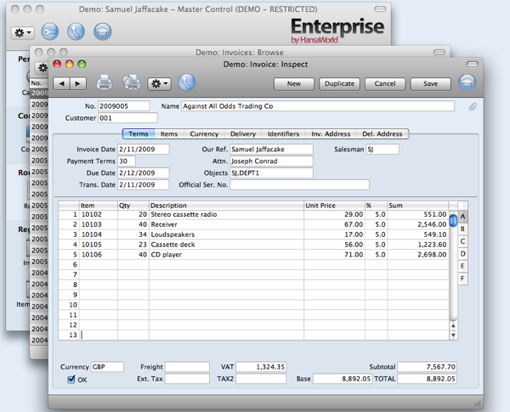Click the paperclip attachments icon
Image resolution: width=510 pixels, height=412 pixels.
(x=472, y=107)
